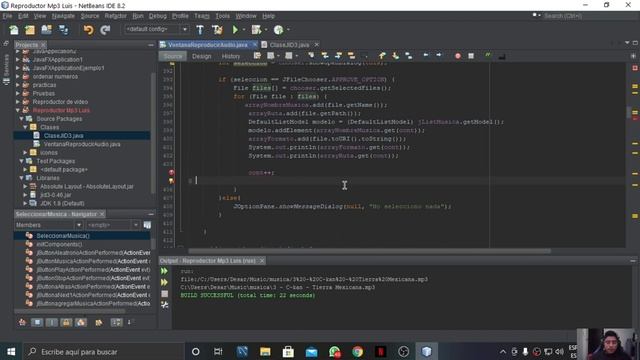Click the Source view button
640x360 pixels.
(173, 56)
